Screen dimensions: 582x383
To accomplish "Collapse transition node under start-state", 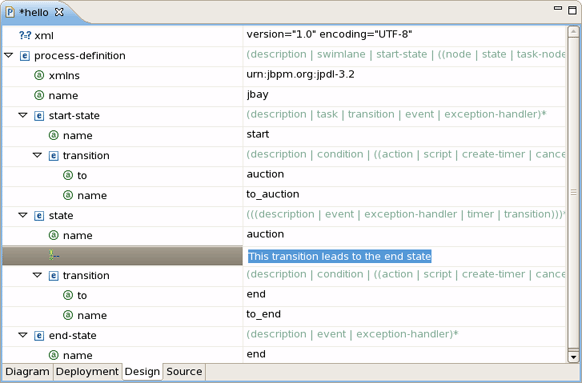I will coord(37,155).
